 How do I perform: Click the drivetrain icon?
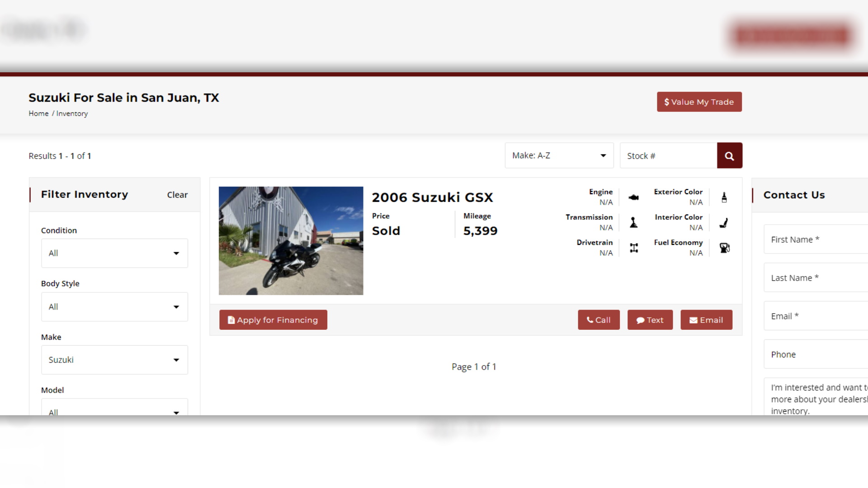(634, 248)
